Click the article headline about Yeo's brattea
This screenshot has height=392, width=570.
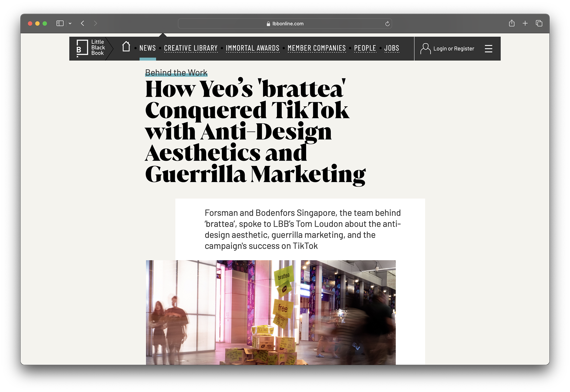(255, 131)
